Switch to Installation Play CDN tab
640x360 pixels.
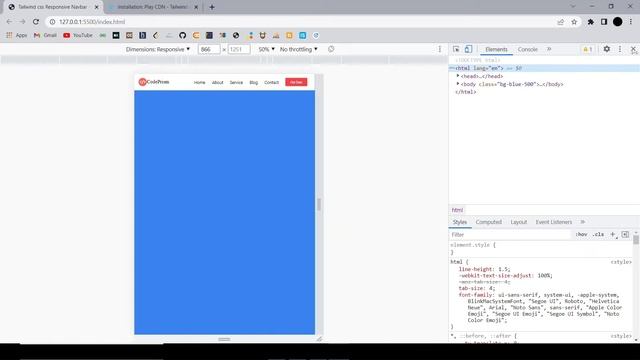coord(153,7)
